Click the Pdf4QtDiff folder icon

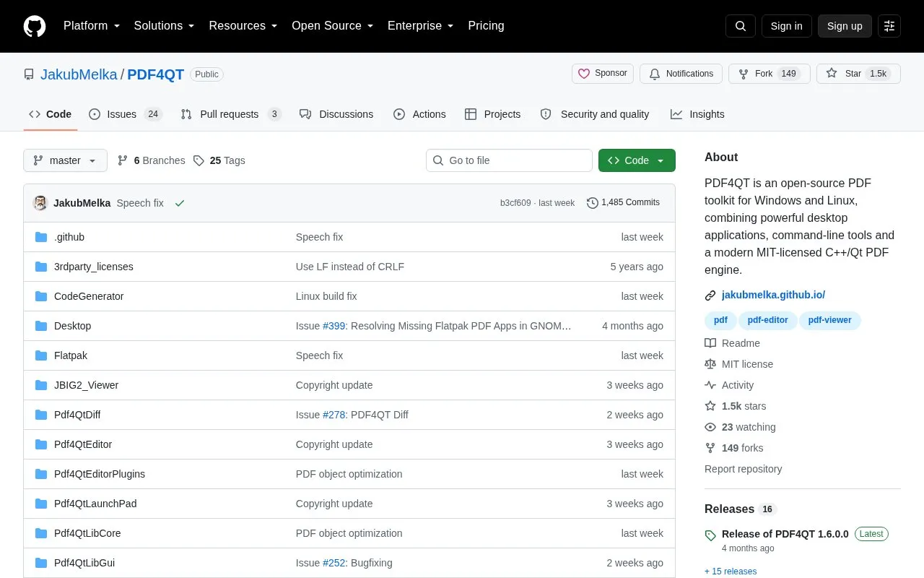[41, 415]
